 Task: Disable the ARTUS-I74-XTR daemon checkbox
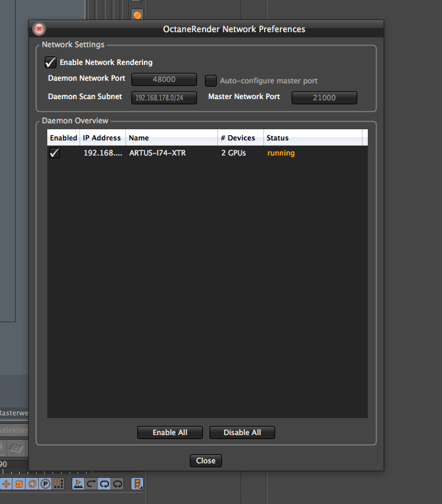(55, 153)
